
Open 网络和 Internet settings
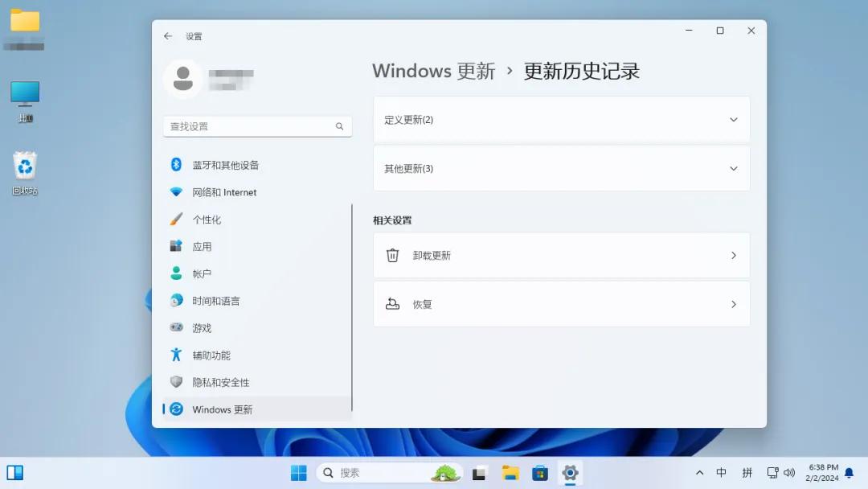(257, 191)
